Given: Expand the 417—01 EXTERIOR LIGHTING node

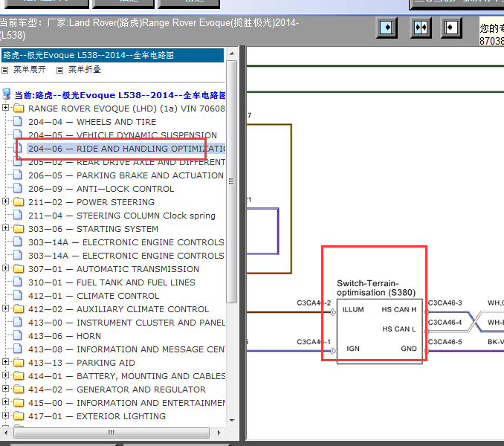Looking at the screenshot, I should [5, 416].
